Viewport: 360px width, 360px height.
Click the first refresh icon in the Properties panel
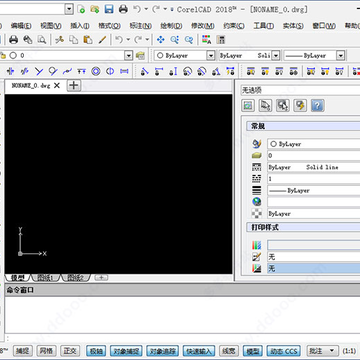tap(248, 106)
